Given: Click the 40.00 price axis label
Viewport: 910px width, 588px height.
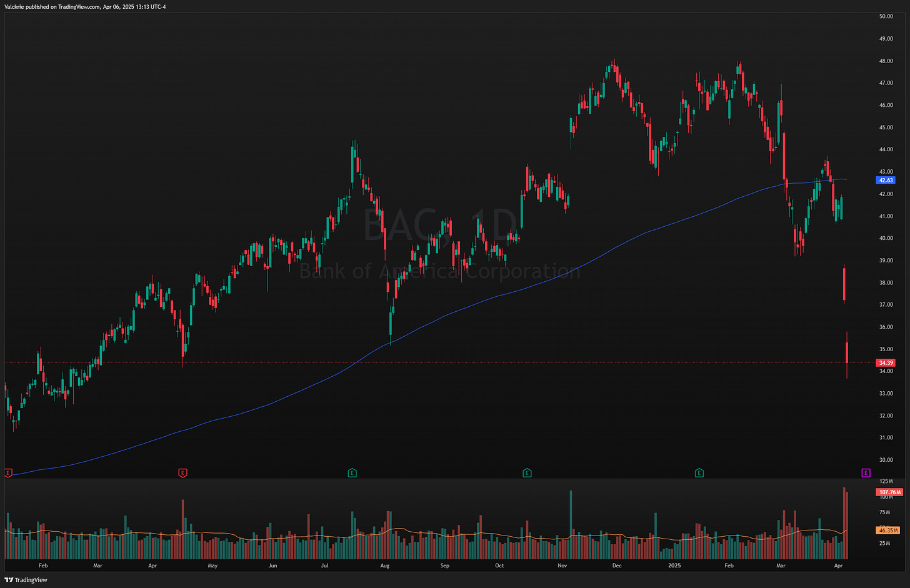Looking at the screenshot, I should click(x=886, y=238).
